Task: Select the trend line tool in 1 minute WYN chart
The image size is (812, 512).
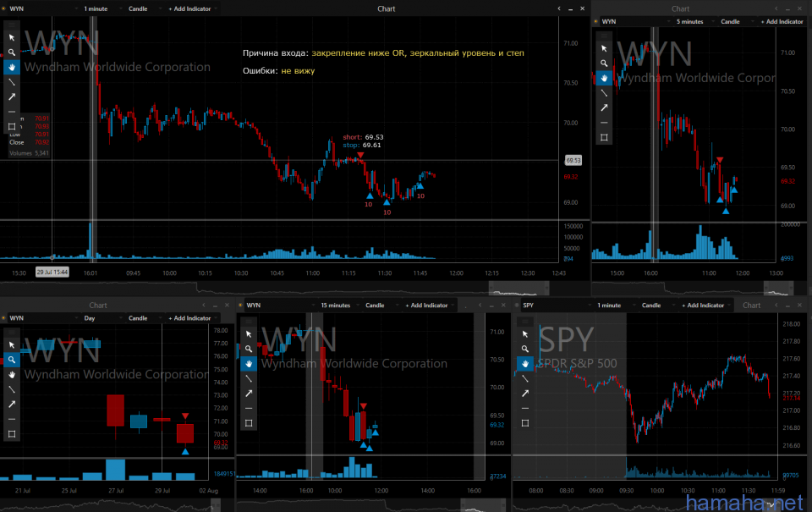Action: click(11, 82)
